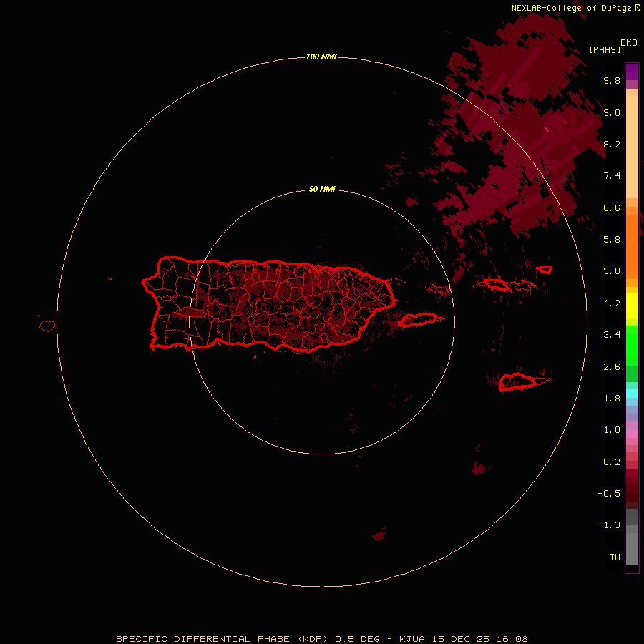Pick the purple top segment of the color bar
The image size is (644, 644).
632,72
